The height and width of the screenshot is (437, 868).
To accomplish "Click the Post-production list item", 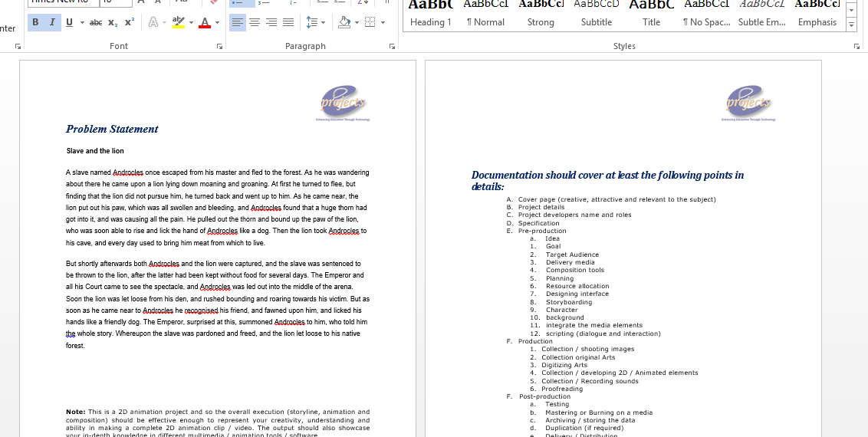I will coord(544,396).
